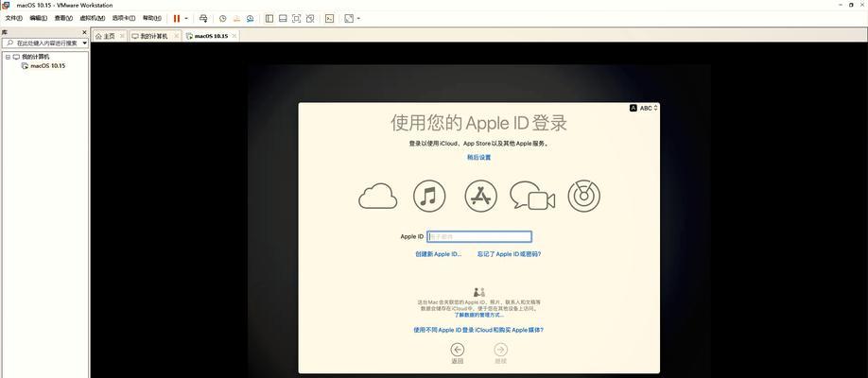The width and height of the screenshot is (868, 378).
Task: Close the macOS 10.15 tab
Action: (x=234, y=36)
